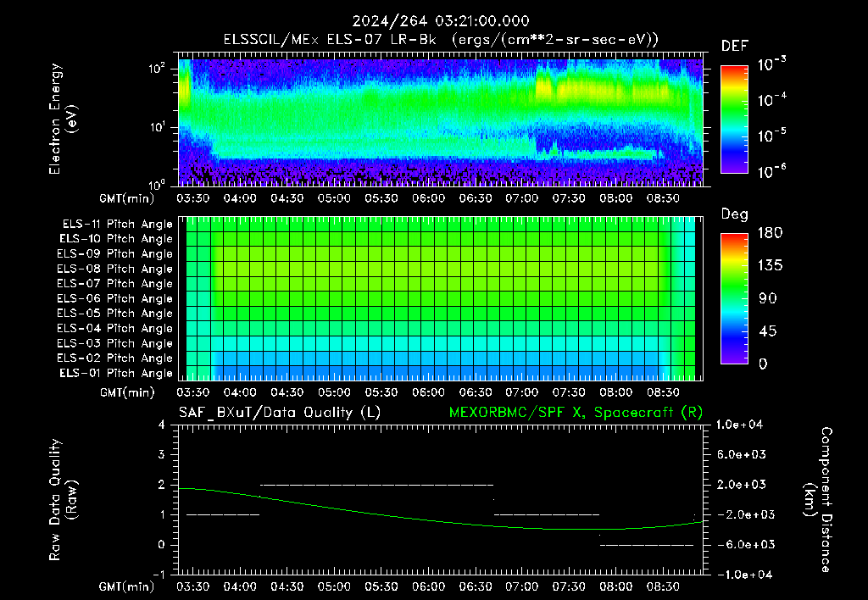Screen dimensions: 868x600
Task: Select the ELS-07 Pitch Angle row label
Action: [114, 283]
